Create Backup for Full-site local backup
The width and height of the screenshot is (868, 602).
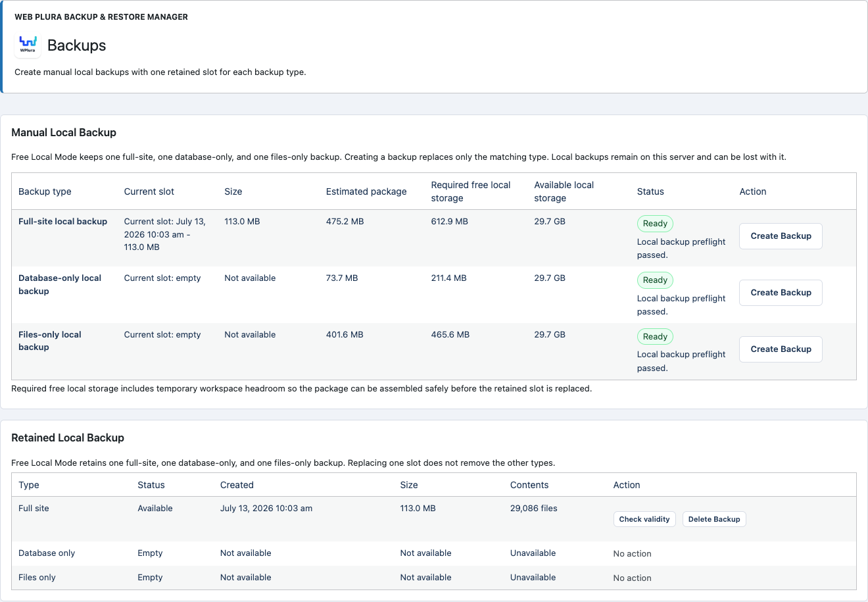781,236
